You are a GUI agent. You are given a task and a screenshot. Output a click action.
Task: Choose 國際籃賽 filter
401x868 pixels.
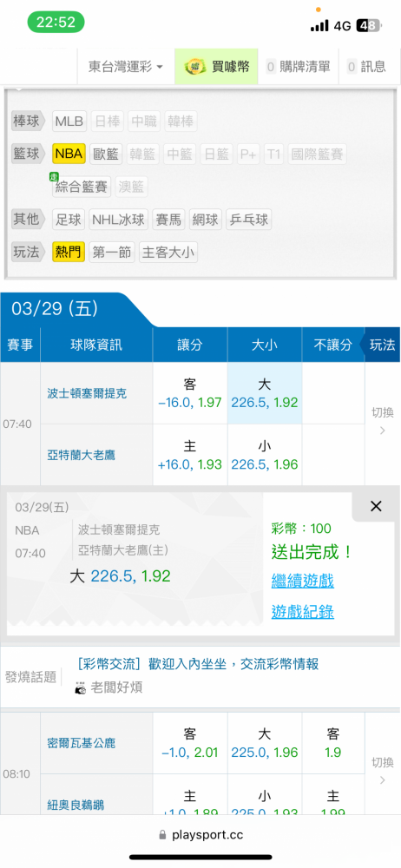(317, 154)
